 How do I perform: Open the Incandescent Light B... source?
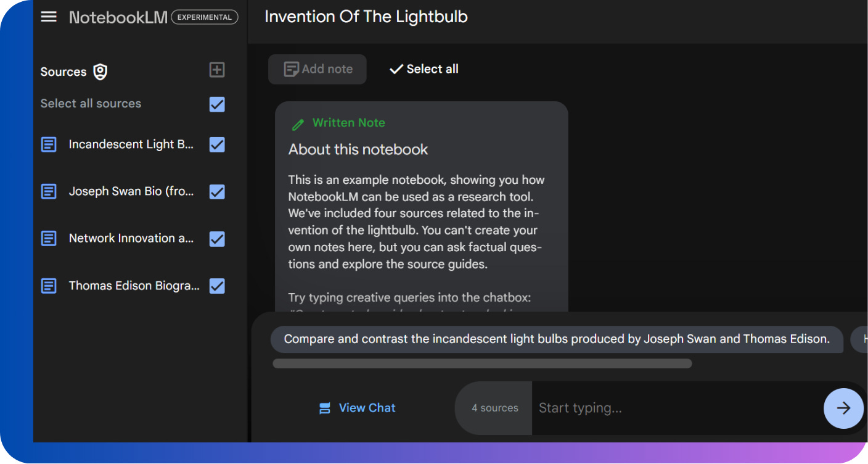pyautogui.click(x=131, y=144)
